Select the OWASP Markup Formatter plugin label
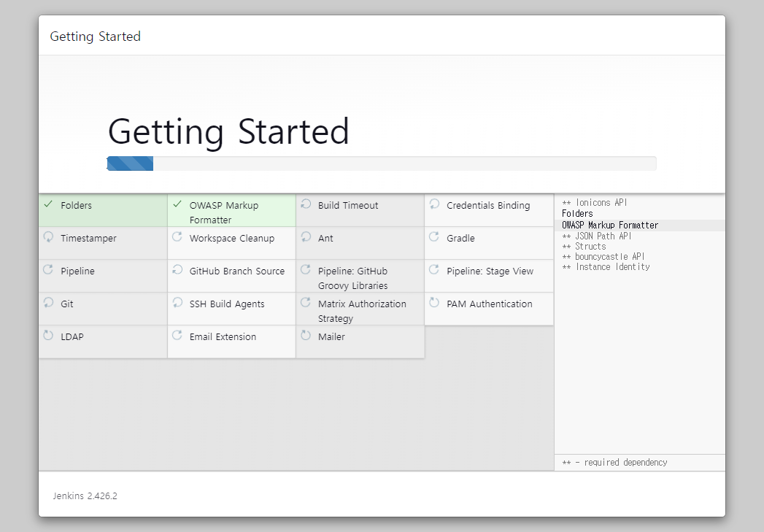This screenshot has width=764, height=532. pos(223,213)
